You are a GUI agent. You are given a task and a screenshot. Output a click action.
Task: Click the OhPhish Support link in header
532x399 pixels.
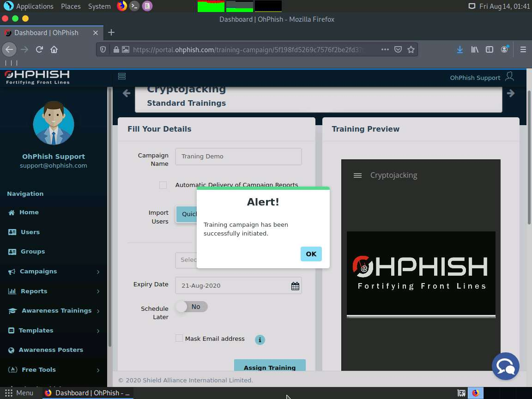tap(475, 78)
